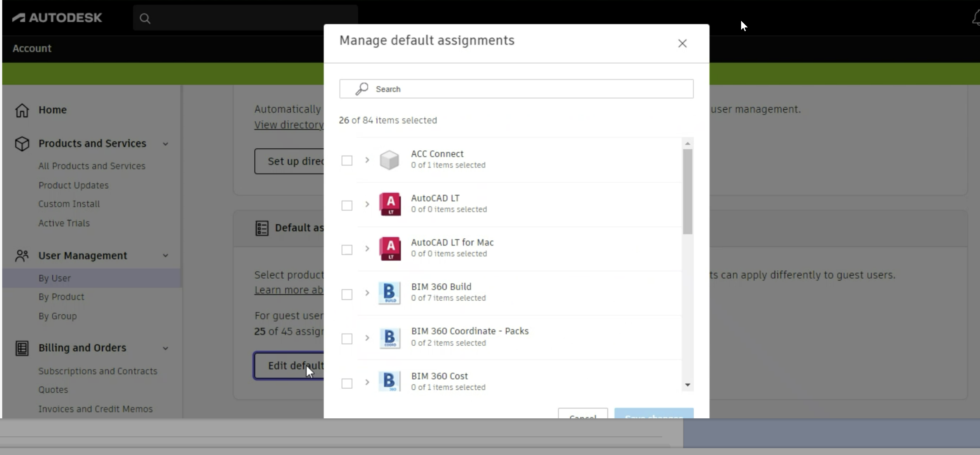This screenshot has height=455, width=980.
Task: Check the BIM 360 Coordinate - Packs checkbox
Action: [347, 338]
